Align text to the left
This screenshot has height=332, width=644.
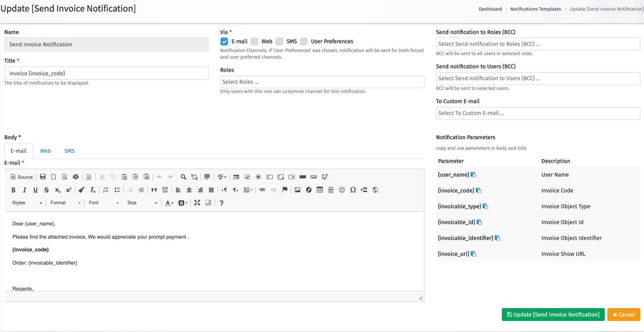(178, 190)
